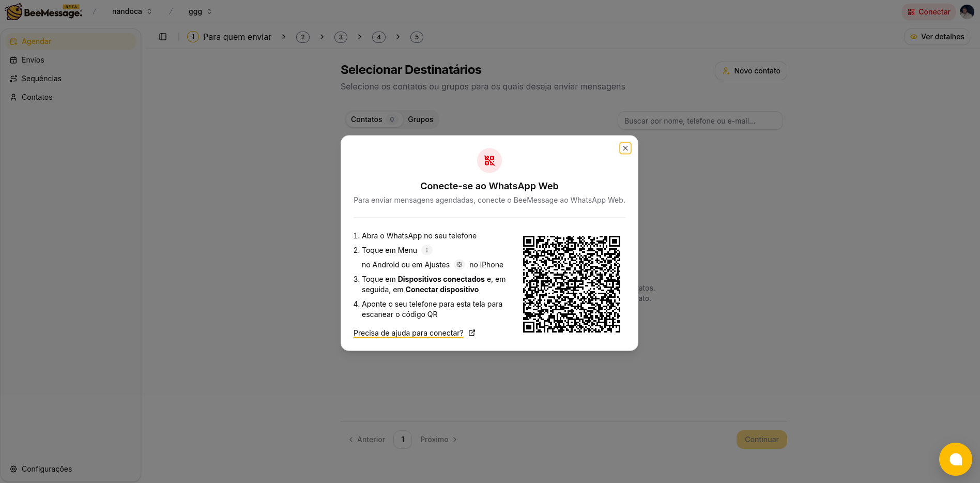Go to step 2 in wizard

tap(303, 37)
